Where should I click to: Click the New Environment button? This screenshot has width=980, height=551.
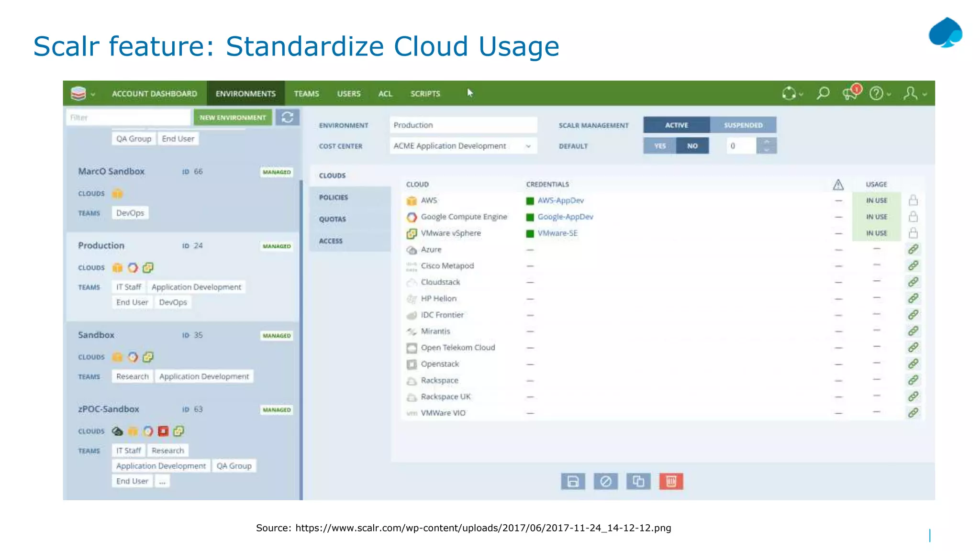[x=233, y=117]
